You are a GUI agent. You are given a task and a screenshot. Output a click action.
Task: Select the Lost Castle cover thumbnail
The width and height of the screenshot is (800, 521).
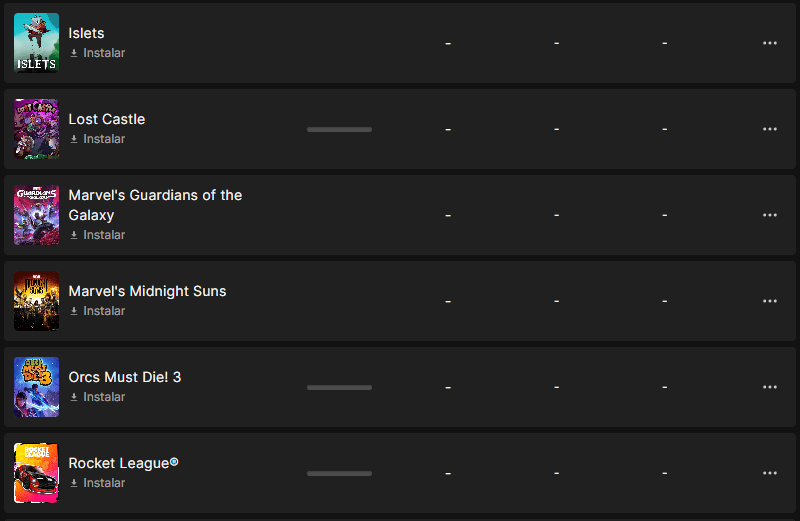pyautogui.click(x=36, y=129)
